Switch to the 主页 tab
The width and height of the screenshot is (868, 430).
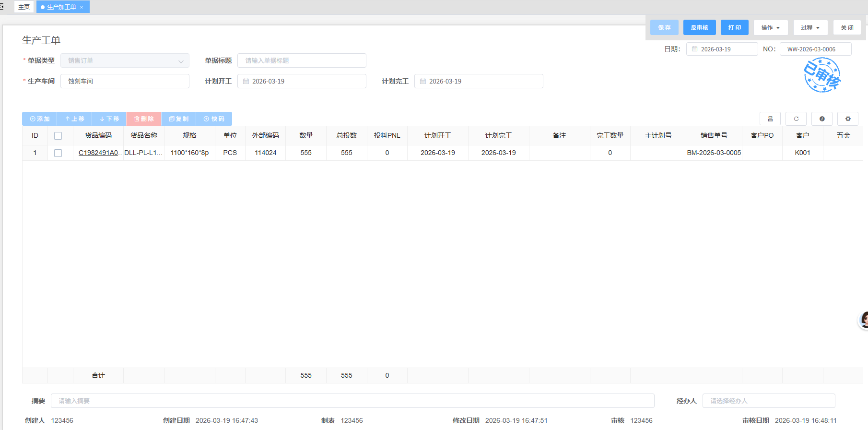click(24, 7)
